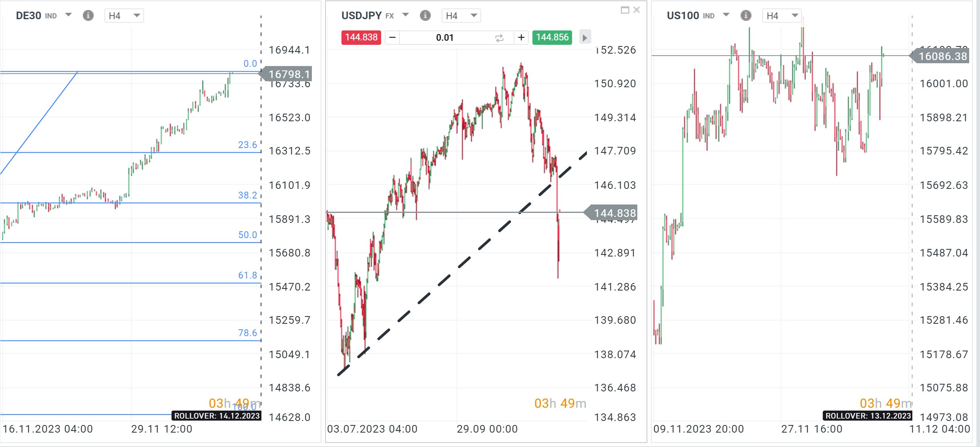Sell USDJPY at 144.838
980x447 pixels.
click(361, 38)
